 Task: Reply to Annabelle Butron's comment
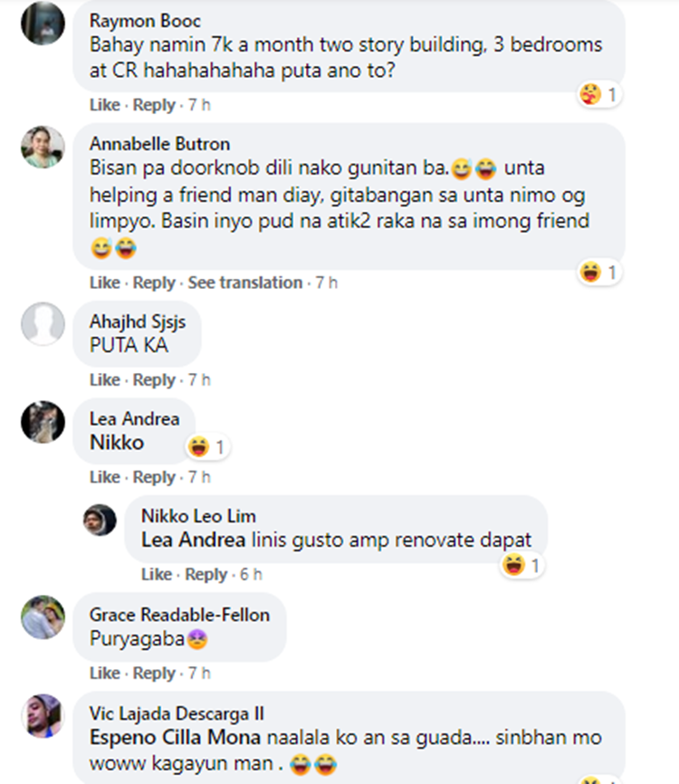154,283
